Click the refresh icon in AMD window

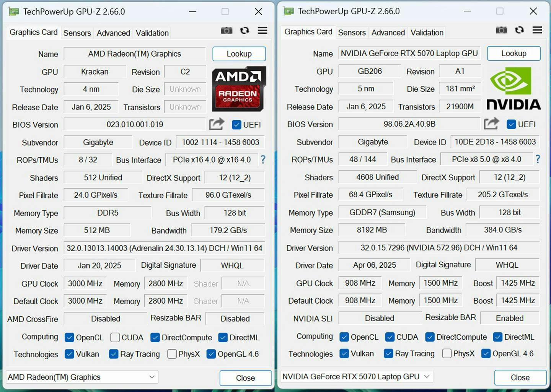click(x=245, y=30)
